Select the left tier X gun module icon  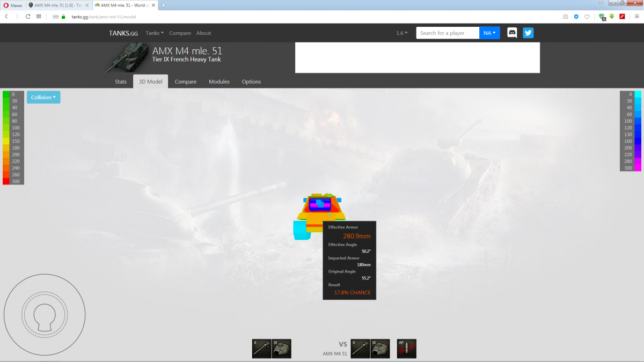tap(262, 349)
